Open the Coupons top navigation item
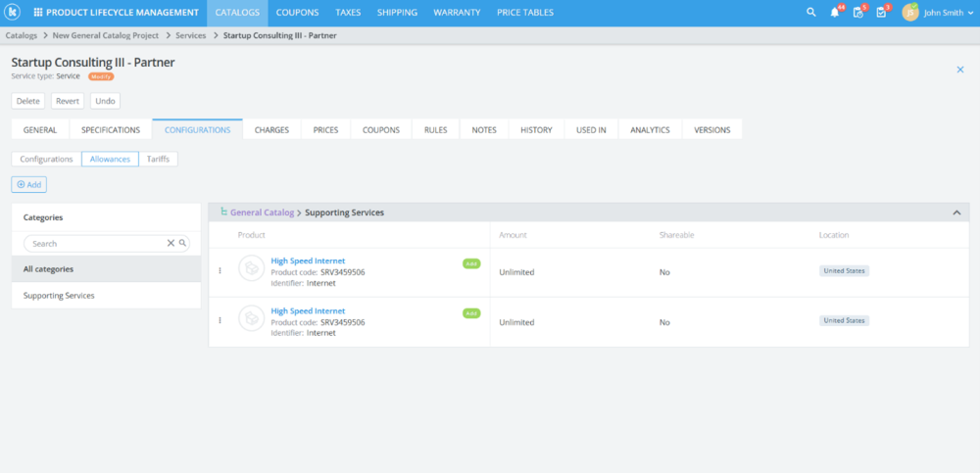Screen dimensions: 980x473 point(298,13)
